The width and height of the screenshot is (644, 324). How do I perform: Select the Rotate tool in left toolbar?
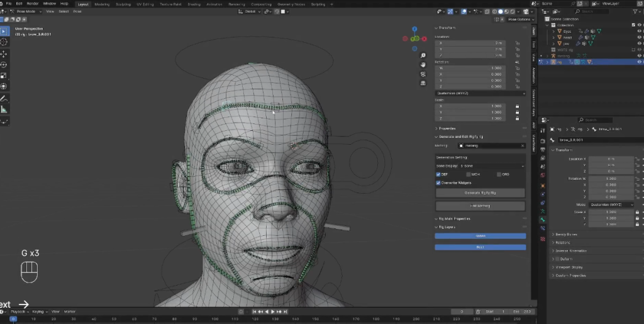click(x=4, y=64)
